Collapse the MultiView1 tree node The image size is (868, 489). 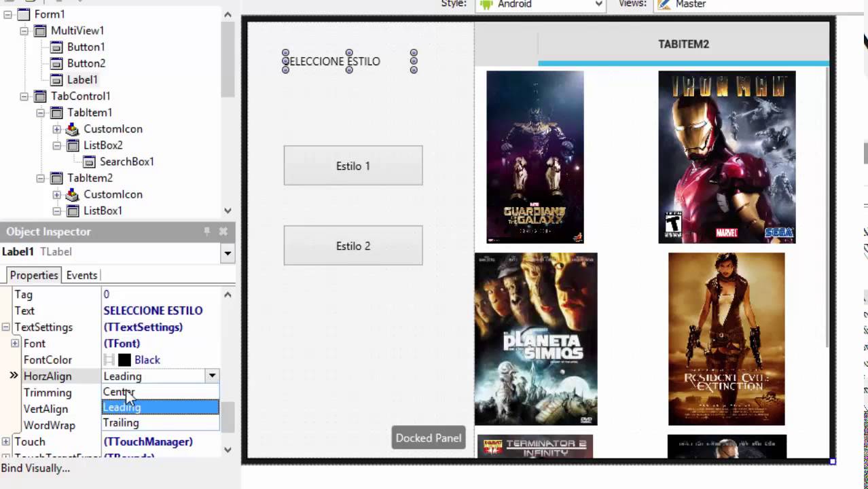(24, 31)
